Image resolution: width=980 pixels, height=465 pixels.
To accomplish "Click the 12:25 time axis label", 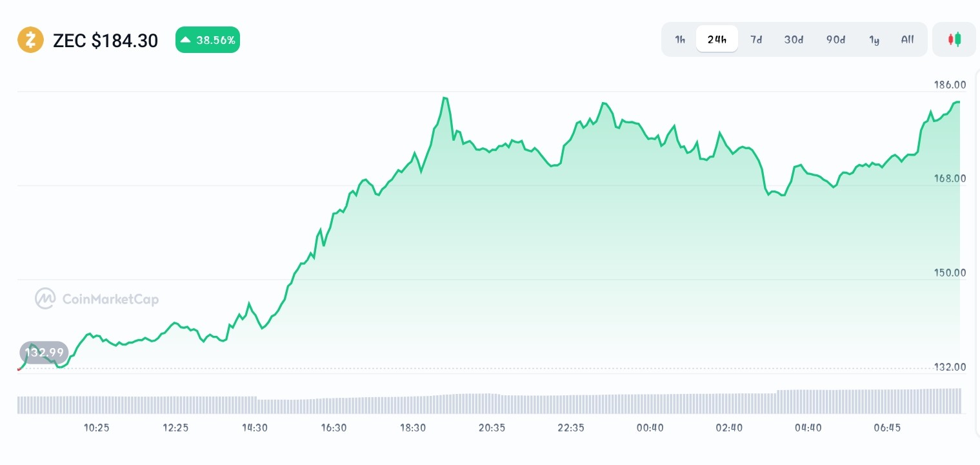I will point(175,428).
